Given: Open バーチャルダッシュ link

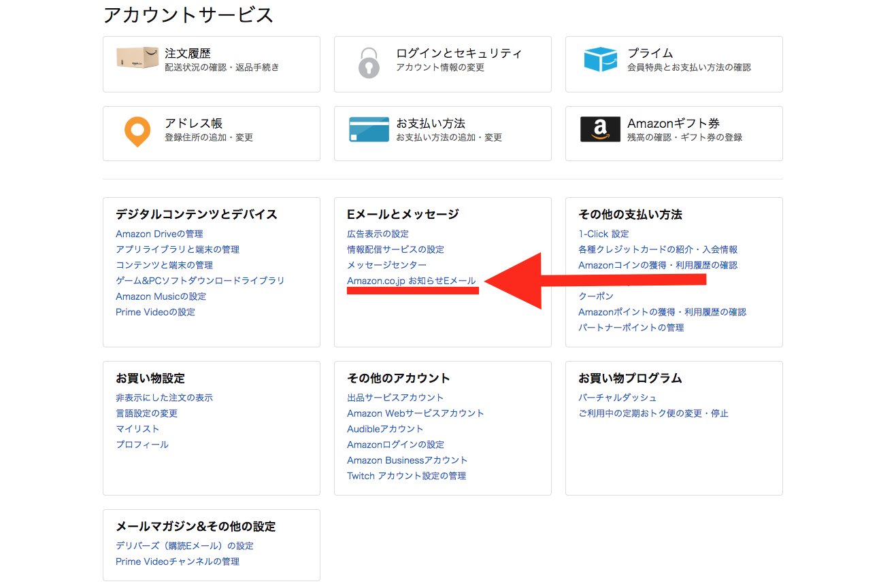Looking at the screenshot, I should click(x=618, y=398).
